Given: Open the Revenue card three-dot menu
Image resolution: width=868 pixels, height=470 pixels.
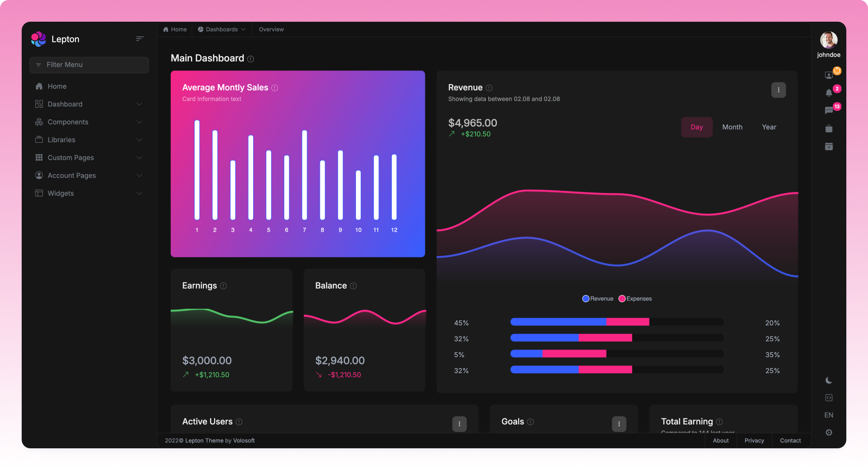Looking at the screenshot, I should pos(778,90).
